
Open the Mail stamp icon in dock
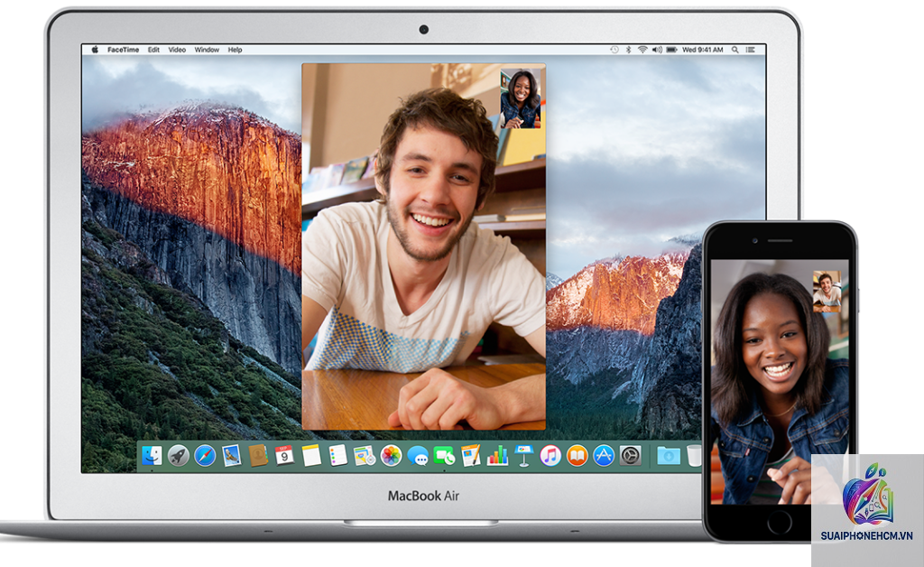click(232, 456)
